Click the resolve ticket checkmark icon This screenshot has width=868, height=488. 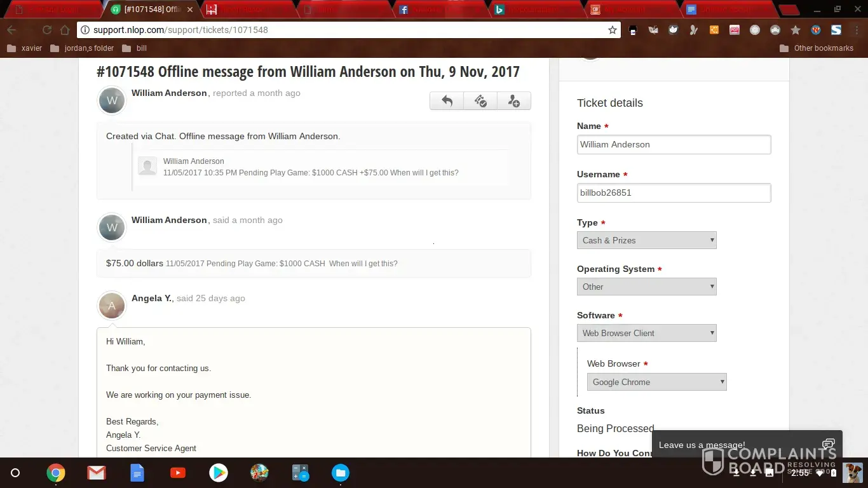(480, 101)
